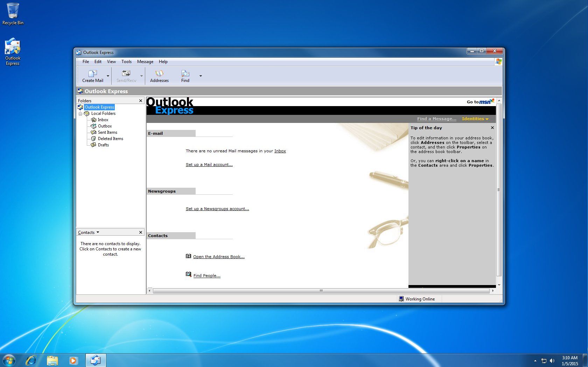Click the Find People link
The height and width of the screenshot is (367, 588).
(x=207, y=276)
